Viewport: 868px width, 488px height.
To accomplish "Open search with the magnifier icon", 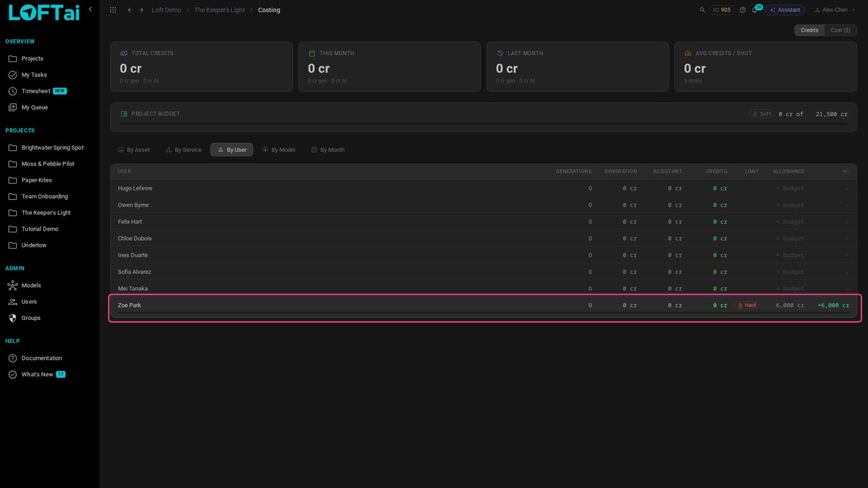I will pyautogui.click(x=703, y=10).
